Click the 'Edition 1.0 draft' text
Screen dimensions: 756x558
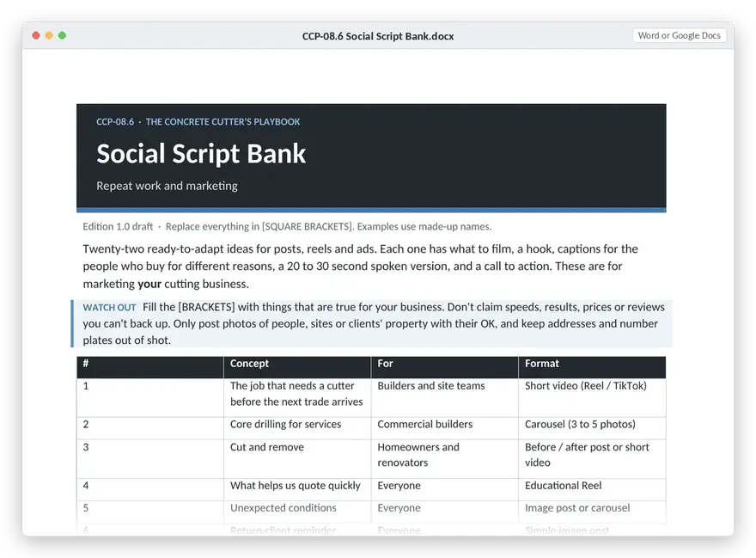click(118, 226)
